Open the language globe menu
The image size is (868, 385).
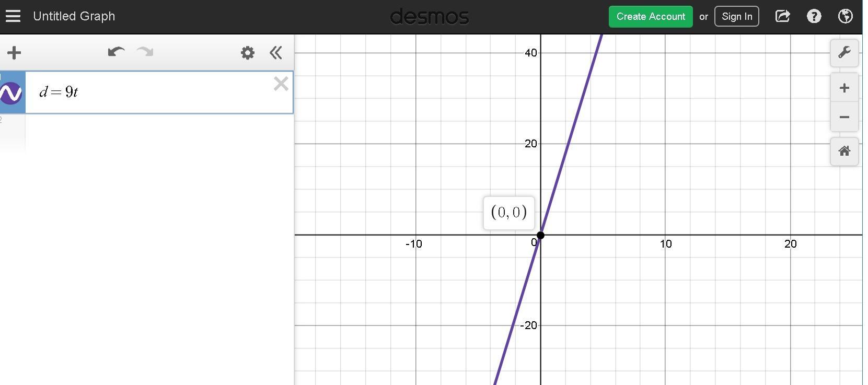click(x=845, y=16)
